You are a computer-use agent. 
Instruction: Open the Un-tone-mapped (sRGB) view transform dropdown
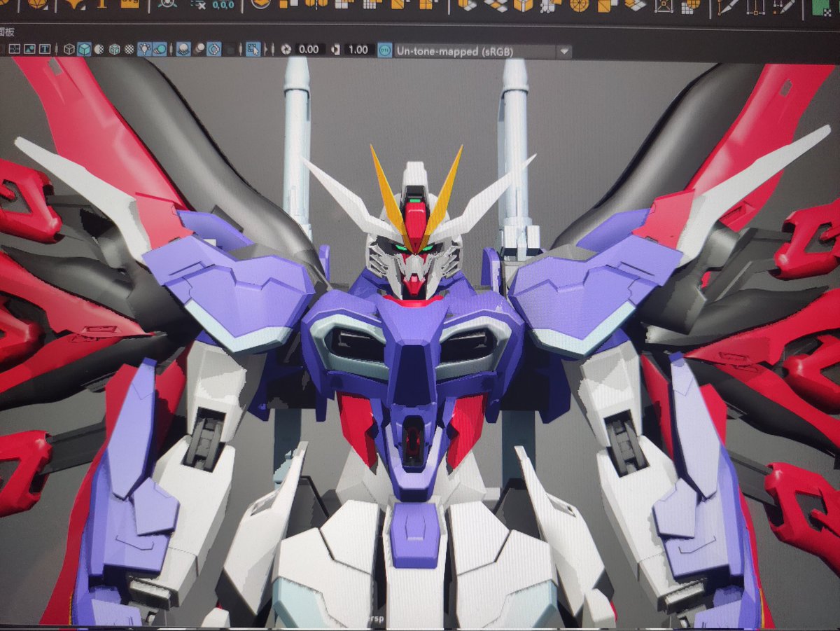coord(483,51)
